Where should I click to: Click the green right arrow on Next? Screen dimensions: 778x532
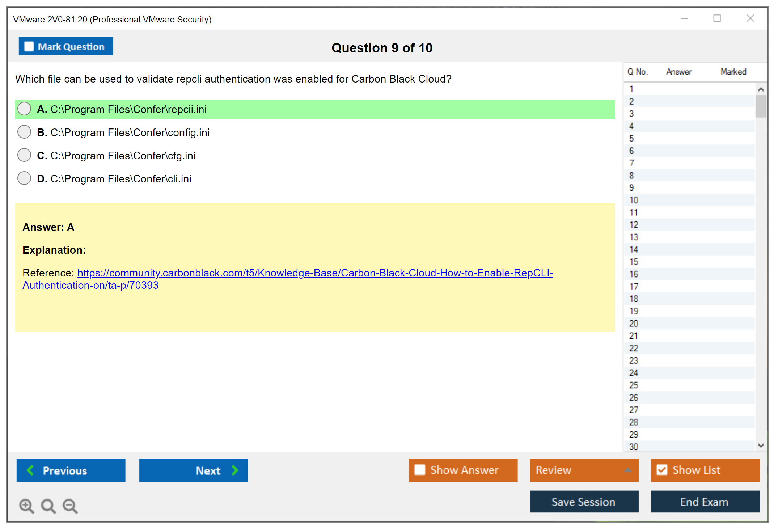point(235,470)
